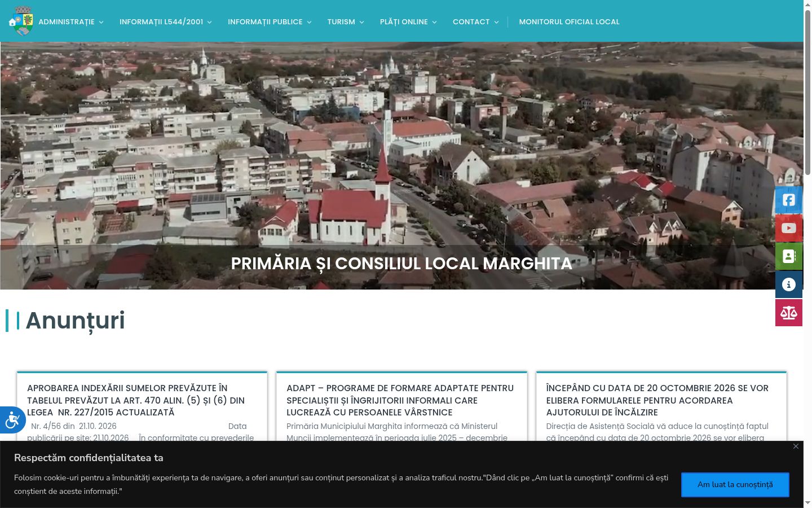Click the red justice scales side icon
The height and width of the screenshot is (508, 812).
(789, 313)
